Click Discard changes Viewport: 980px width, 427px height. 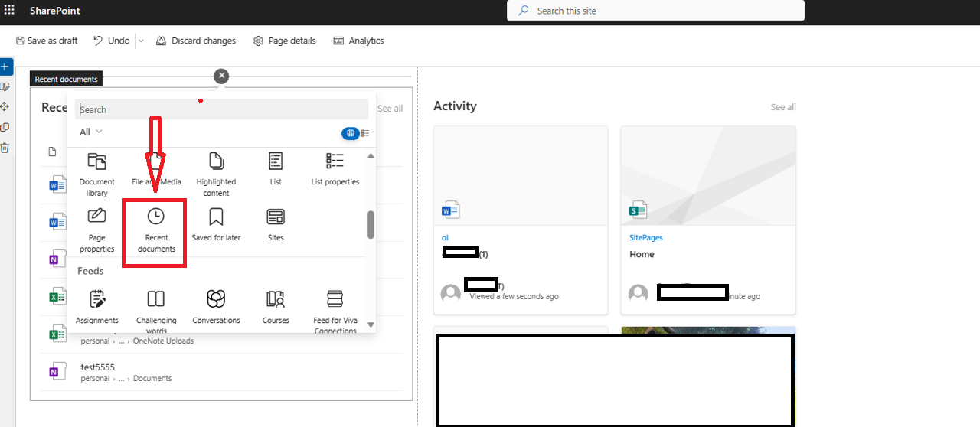pos(196,41)
